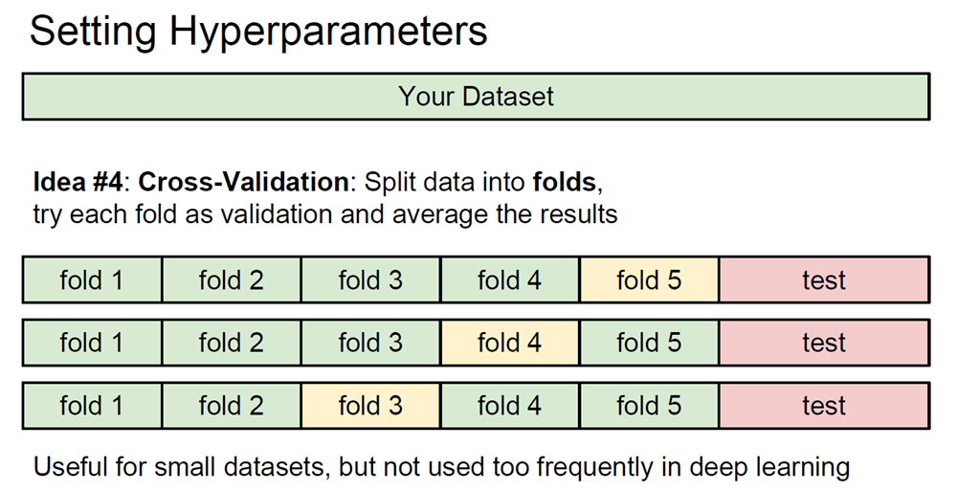Select green fold 3 in the middle row
The height and width of the screenshot is (491, 980).
(370, 343)
